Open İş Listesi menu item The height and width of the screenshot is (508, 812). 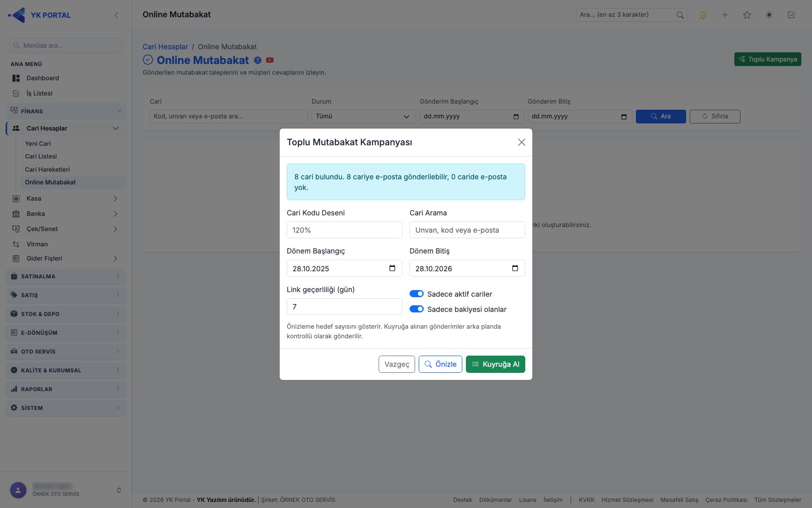tap(66, 93)
